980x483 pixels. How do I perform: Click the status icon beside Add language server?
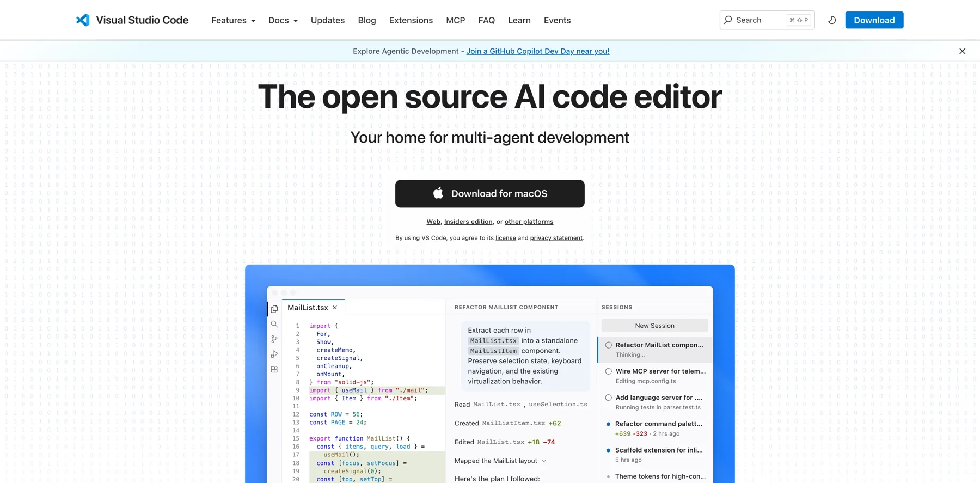pyautogui.click(x=609, y=398)
